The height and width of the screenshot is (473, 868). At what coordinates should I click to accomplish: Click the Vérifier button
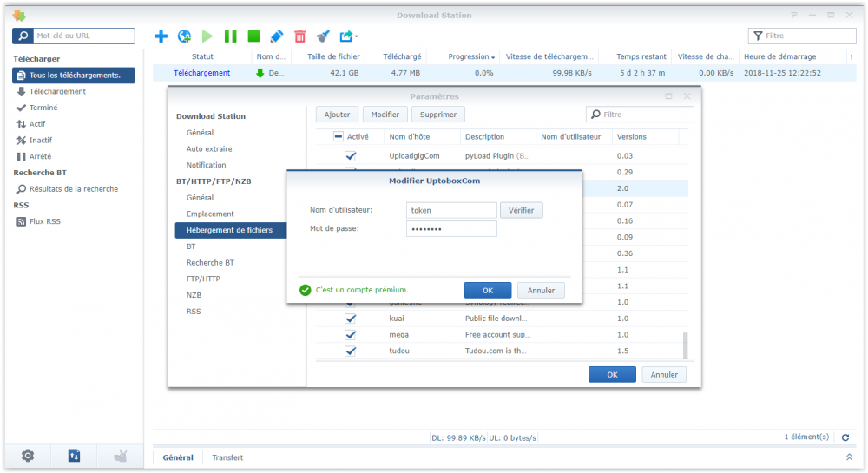click(522, 210)
